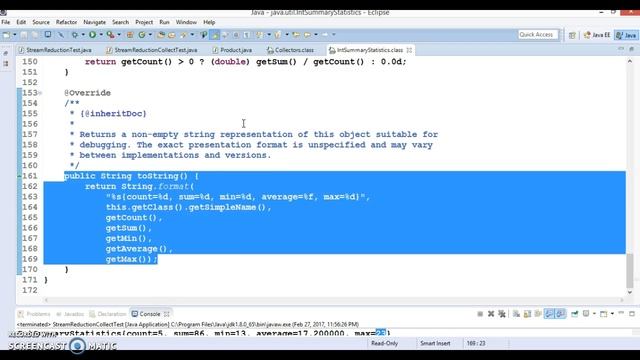Toggle console Scroll Lock icon

[x=527, y=314]
